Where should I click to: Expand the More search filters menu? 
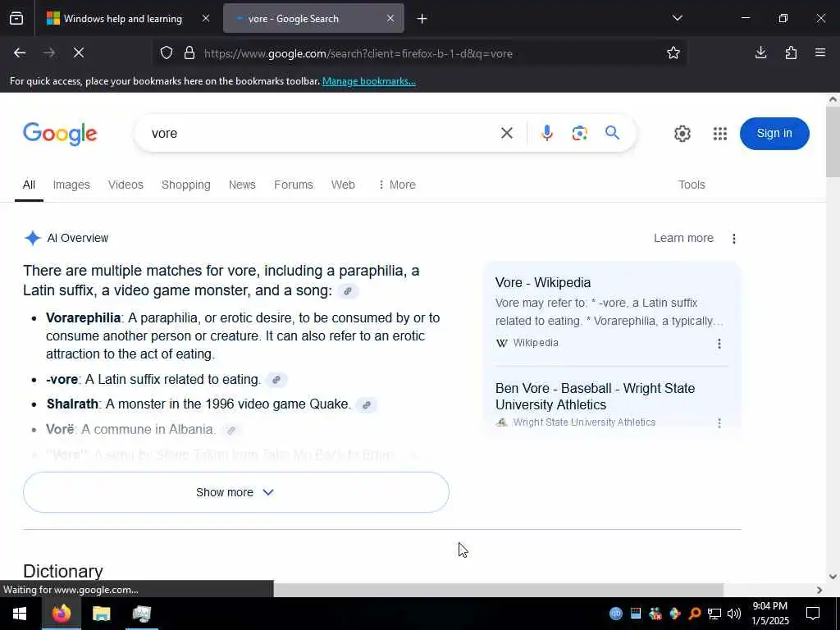click(397, 185)
